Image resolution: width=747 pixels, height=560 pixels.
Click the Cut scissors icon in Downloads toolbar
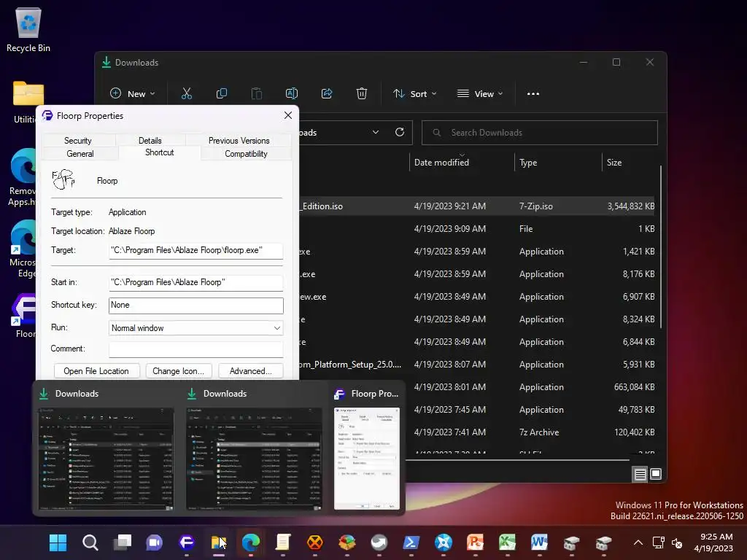click(x=186, y=94)
